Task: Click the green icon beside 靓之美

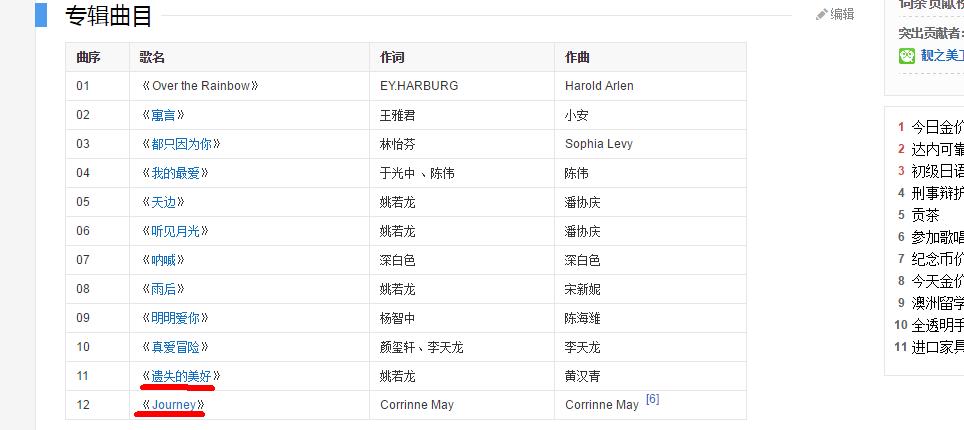Action: click(907, 56)
